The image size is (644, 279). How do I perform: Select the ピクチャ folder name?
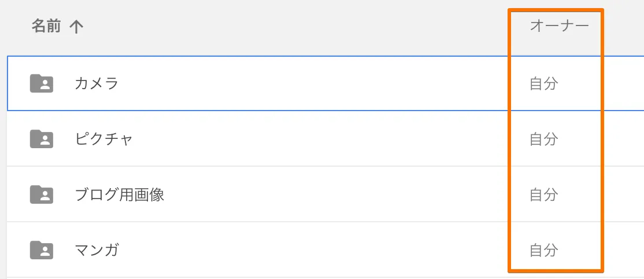(x=103, y=139)
